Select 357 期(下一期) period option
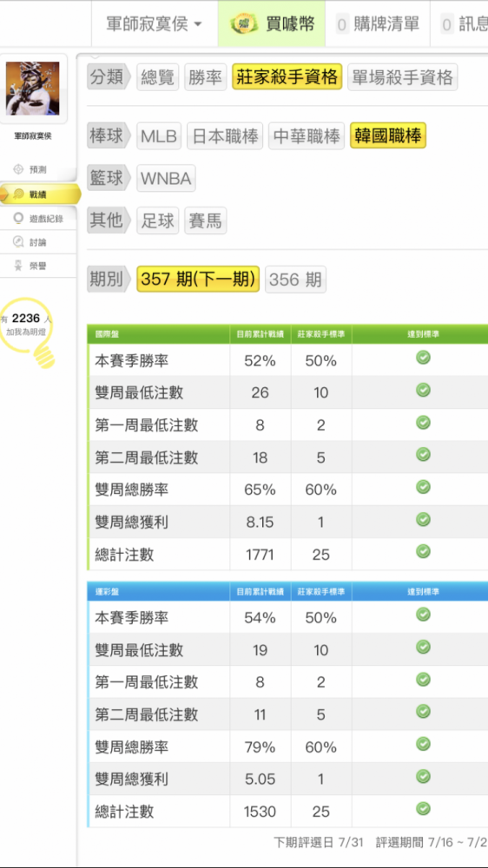 [198, 279]
